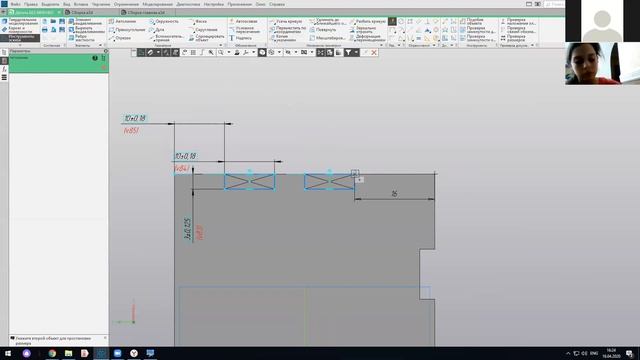The width and height of the screenshot is (640, 360).
Task: Expand the toolset list chevron
Action: (20, 45)
